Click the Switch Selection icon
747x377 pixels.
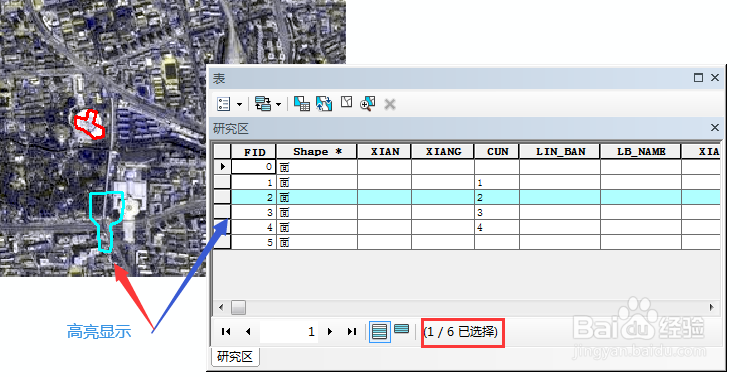[x=324, y=103]
